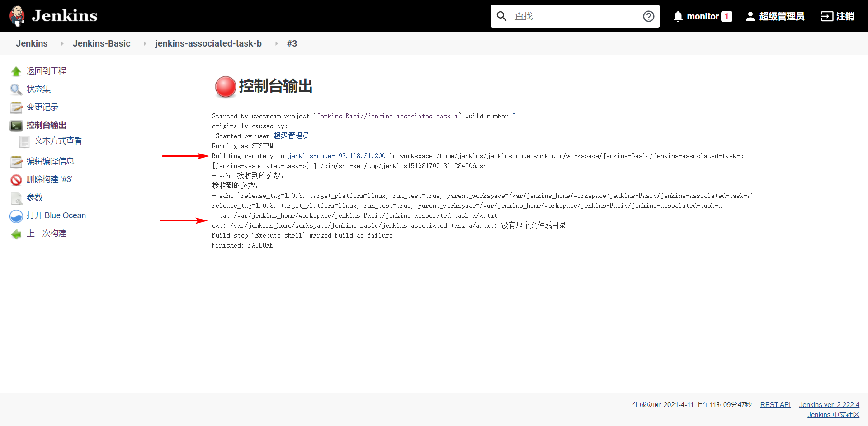
Task: View 变更记录 change history
Action: pos(42,107)
